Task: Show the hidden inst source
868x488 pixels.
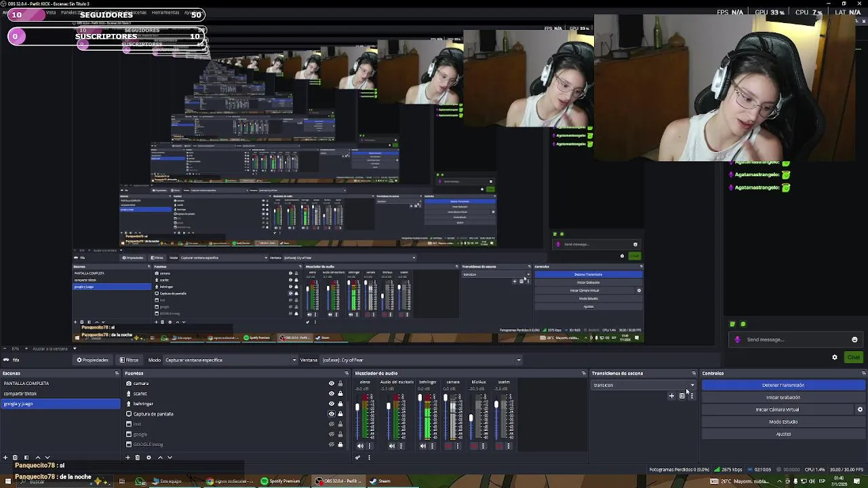Action: pos(332,424)
